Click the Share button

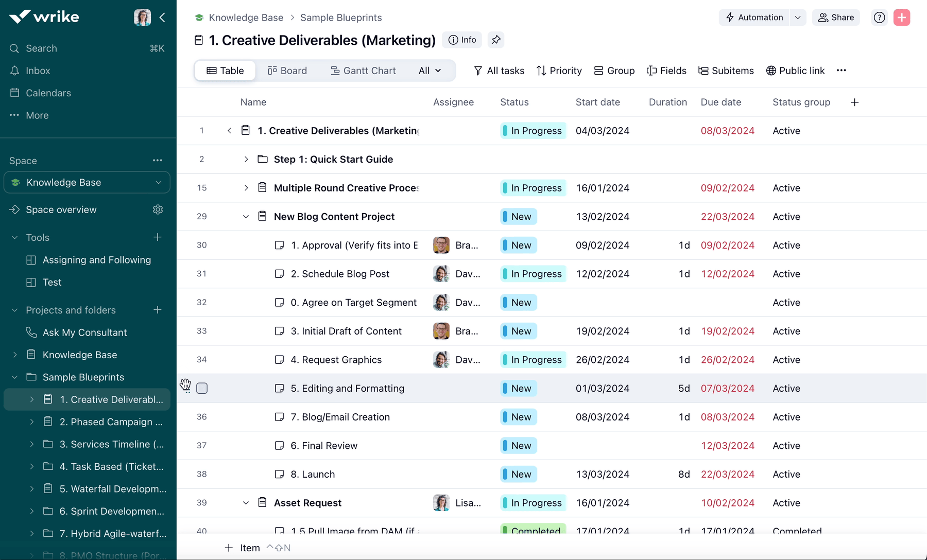point(836,17)
